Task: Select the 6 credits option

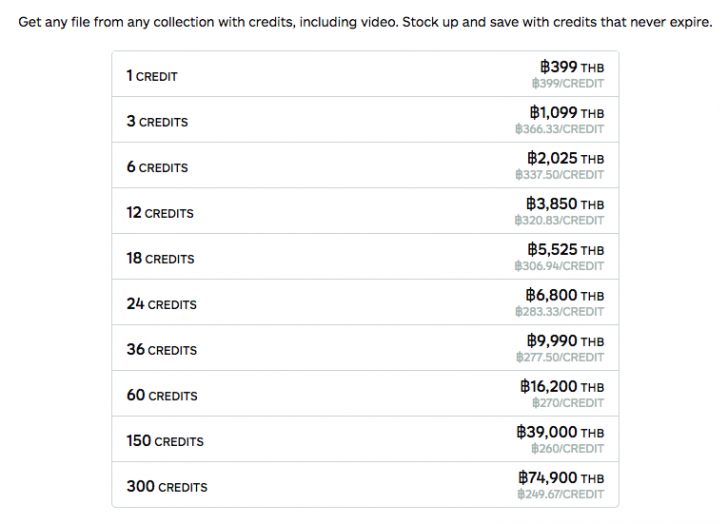Action: coord(365,165)
